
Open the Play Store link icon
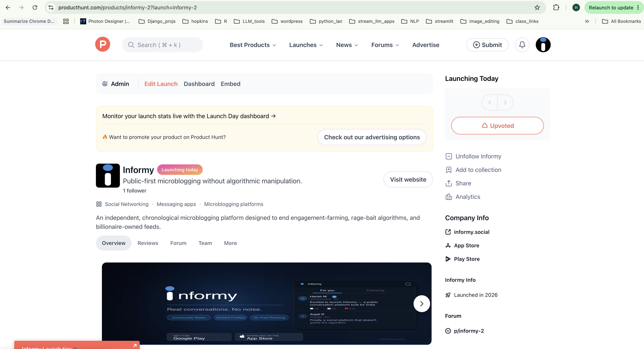[x=448, y=259]
